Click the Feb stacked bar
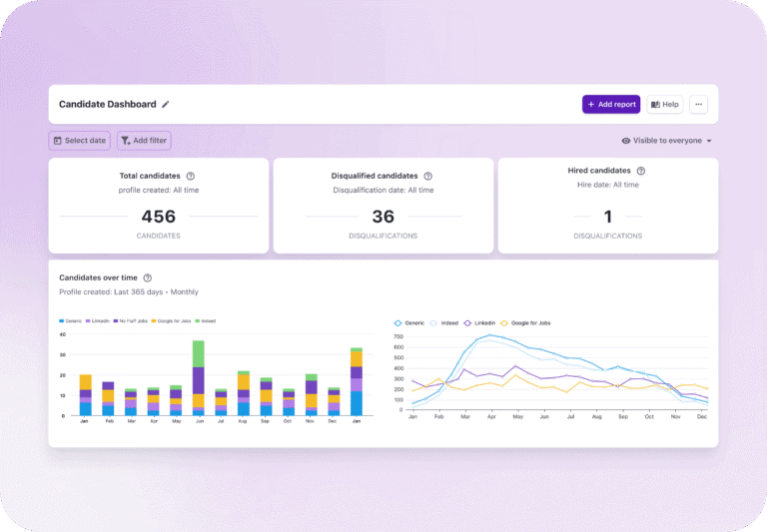Screen dimensions: 767x532 (108, 398)
